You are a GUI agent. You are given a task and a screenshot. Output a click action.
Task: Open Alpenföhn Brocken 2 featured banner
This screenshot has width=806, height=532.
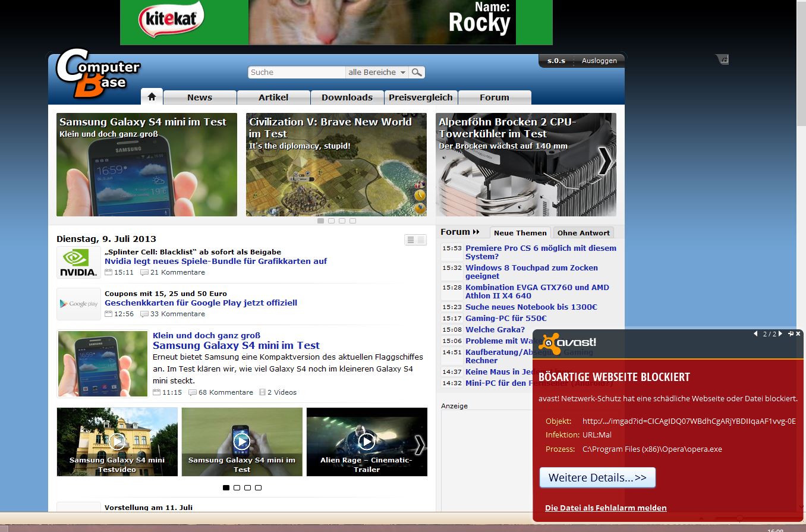[x=526, y=165]
